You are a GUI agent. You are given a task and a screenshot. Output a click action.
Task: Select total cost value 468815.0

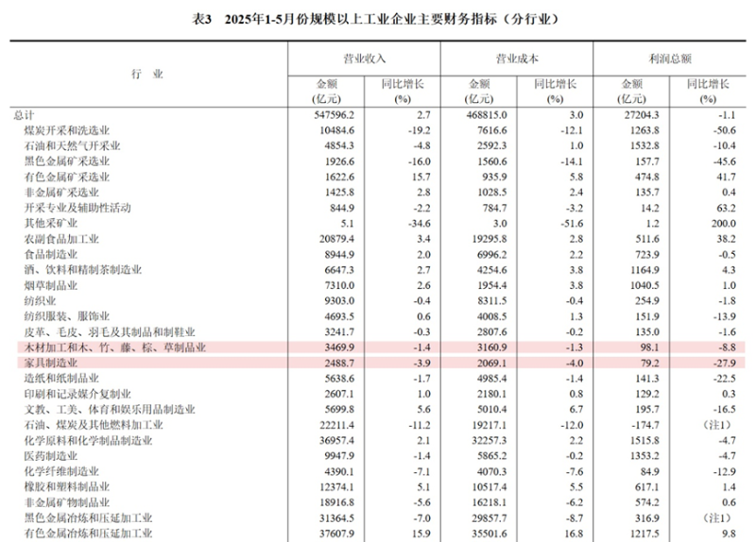(487, 115)
